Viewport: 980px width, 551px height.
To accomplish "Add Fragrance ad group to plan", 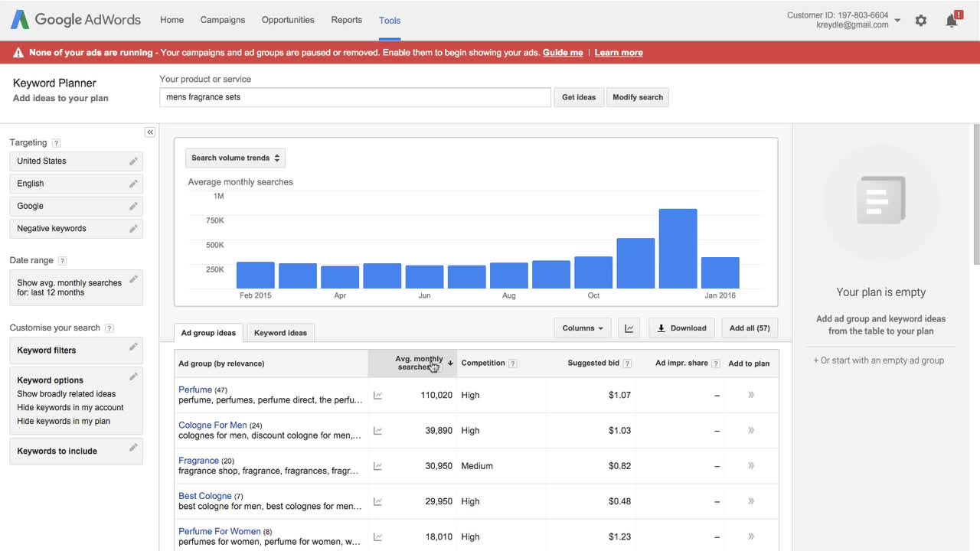I will tap(751, 465).
